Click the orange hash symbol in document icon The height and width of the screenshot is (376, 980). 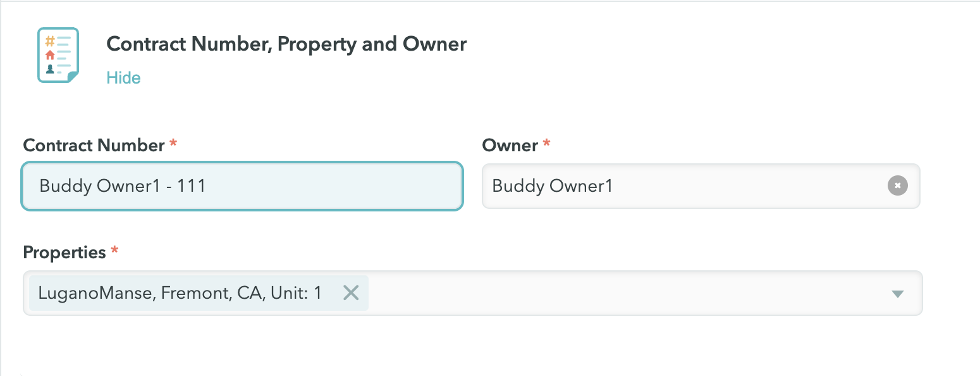click(50, 42)
